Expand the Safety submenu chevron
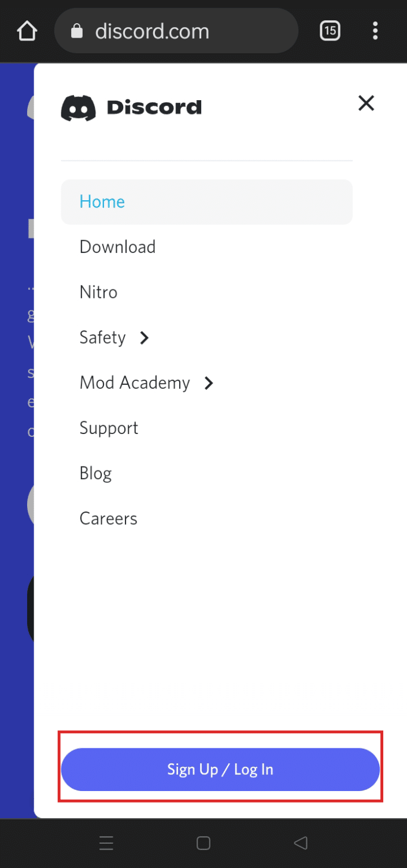Viewport: 407px width, 868px height. point(145,338)
